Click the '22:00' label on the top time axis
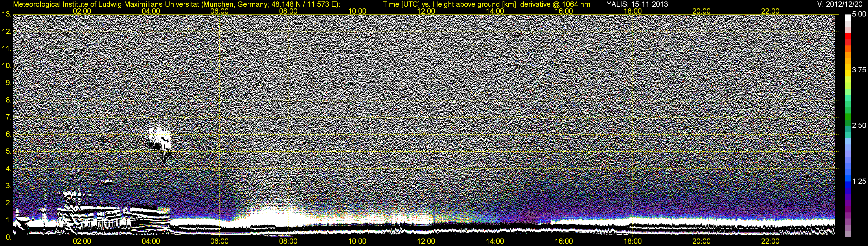The image size is (868, 246). pyautogui.click(x=770, y=11)
